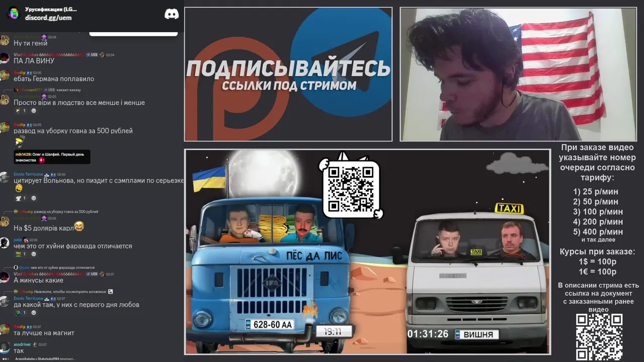This screenshot has width=644, height=362.
Task: Open Ennio Terricone profile at 02:06
Action: [x=28, y=174]
